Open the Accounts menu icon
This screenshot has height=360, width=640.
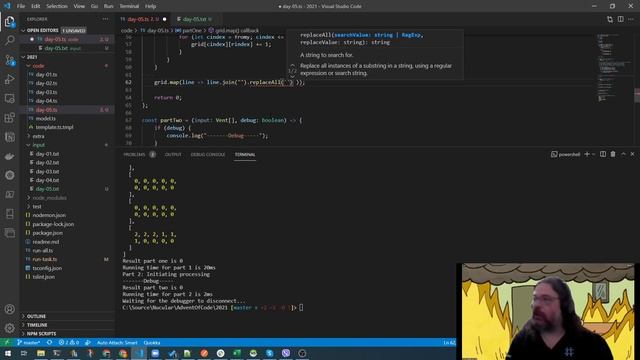pyautogui.click(x=9, y=309)
